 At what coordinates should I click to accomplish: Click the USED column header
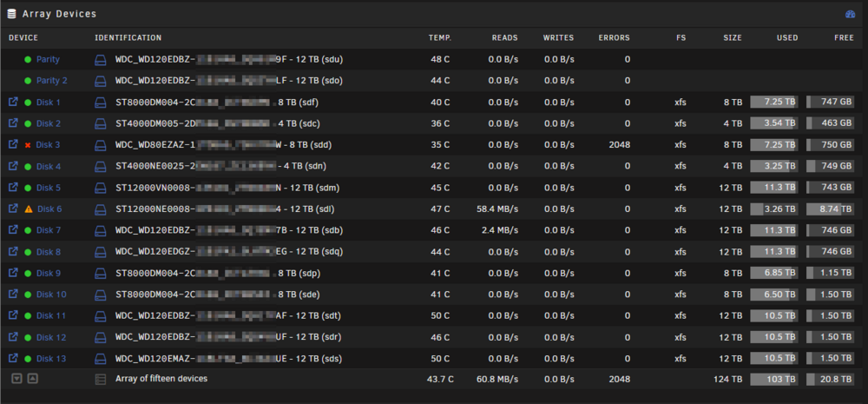pyautogui.click(x=787, y=37)
